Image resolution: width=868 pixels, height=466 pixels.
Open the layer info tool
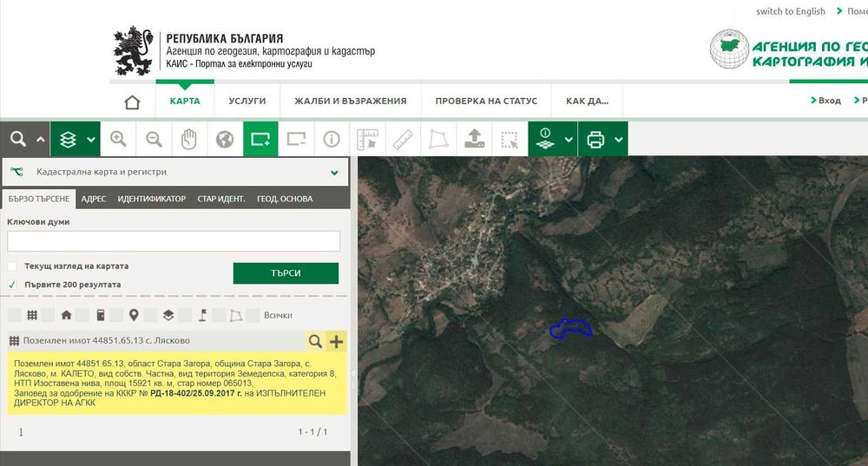545,139
